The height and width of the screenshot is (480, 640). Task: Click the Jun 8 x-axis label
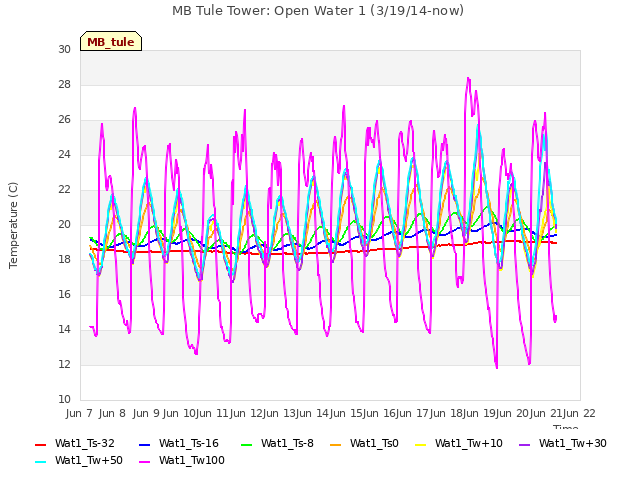(x=112, y=413)
